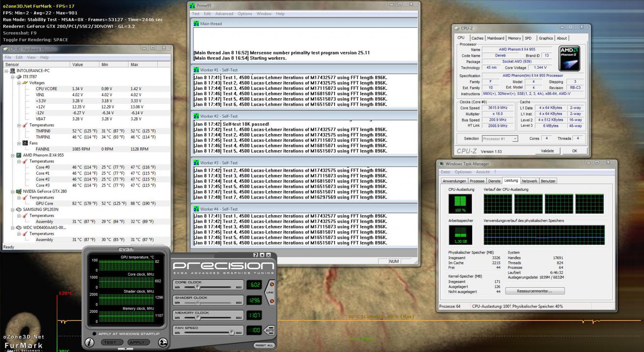The image size is (644, 352).
Task: Switch to the Memory tab in CPU-Z
Action: pyautogui.click(x=515, y=38)
